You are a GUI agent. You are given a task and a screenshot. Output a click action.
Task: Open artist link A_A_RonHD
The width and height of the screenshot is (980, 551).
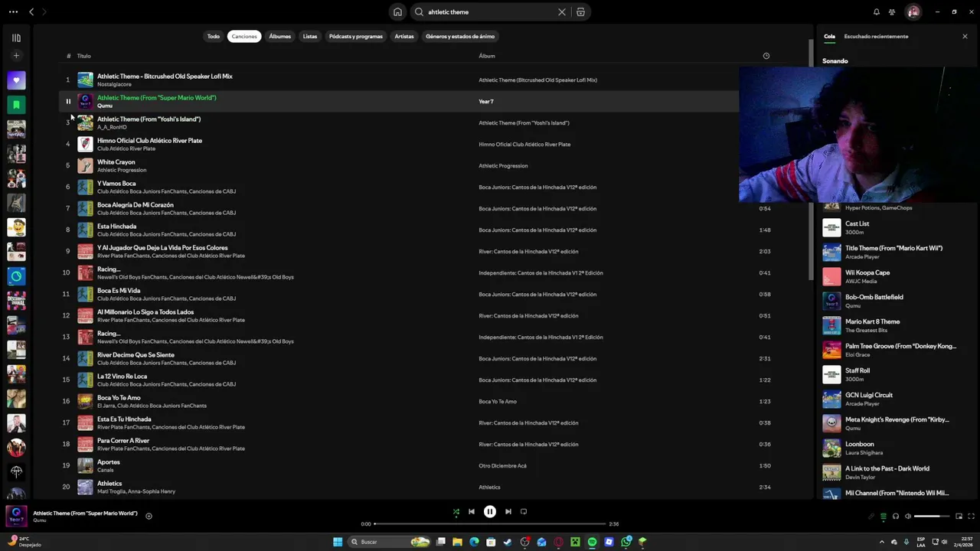tap(112, 127)
